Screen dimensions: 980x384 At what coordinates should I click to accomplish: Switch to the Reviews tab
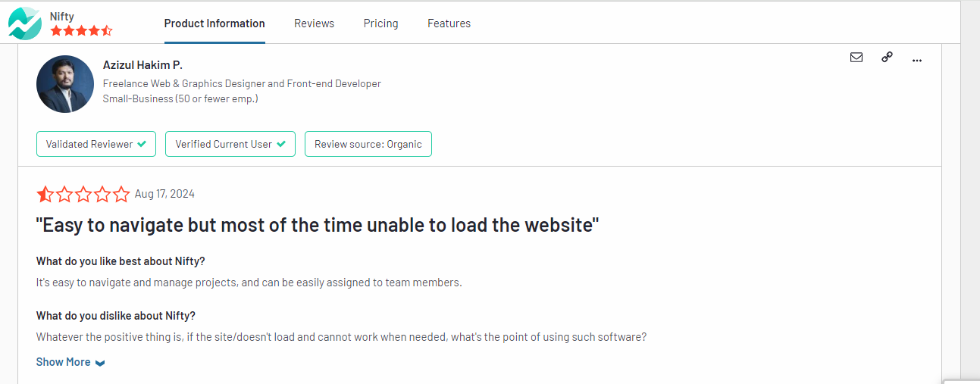pos(314,23)
